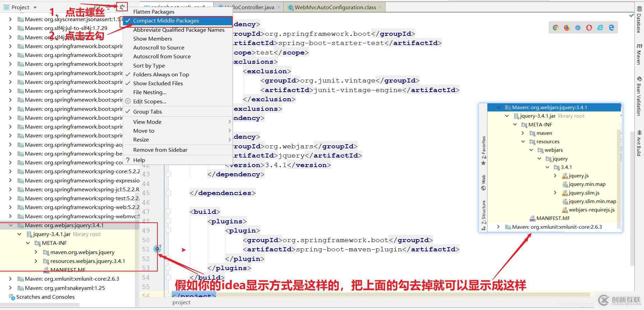Uncheck Show Excluded Files
644x310 pixels.
(x=178, y=83)
